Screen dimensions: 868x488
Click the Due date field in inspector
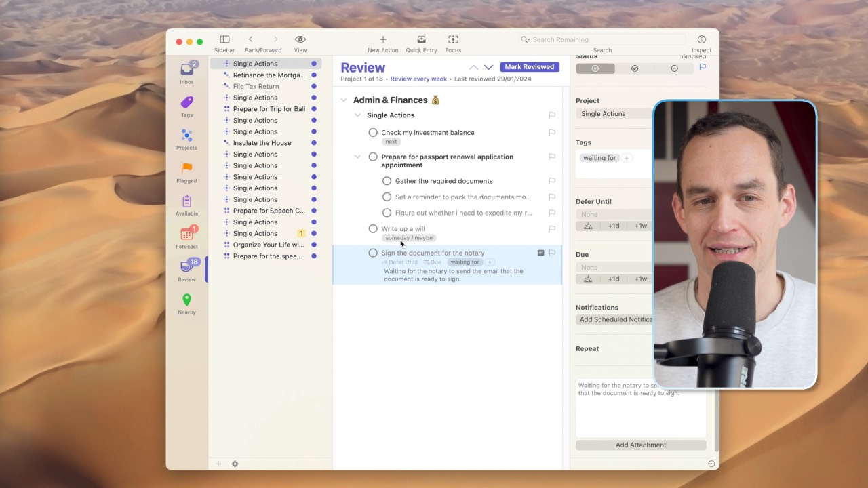click(x=614, y=268)
